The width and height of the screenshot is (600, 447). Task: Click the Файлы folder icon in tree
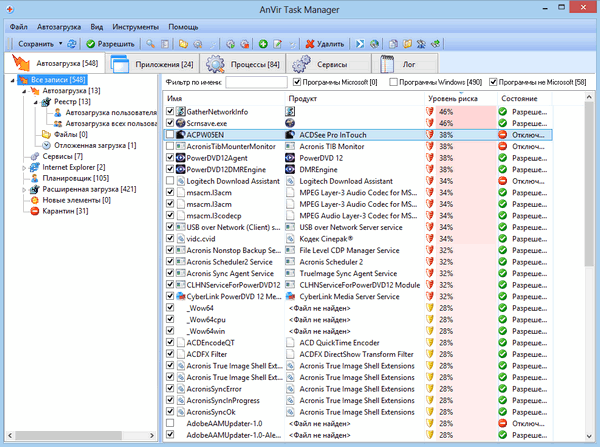[x=46, y=134]
